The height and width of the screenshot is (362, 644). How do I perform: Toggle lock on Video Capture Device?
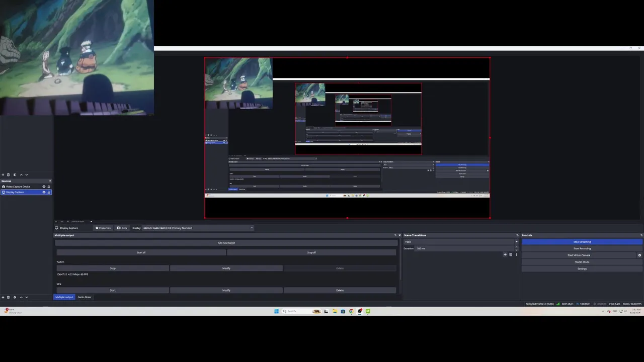[x=49, y=187]
